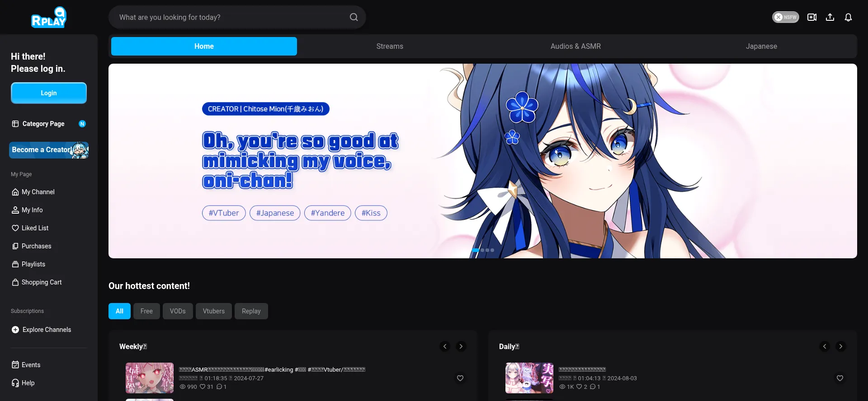Screen dimensions: 868x401
Task: Click the RPLAY logo
Action: [x=49, y=17]
